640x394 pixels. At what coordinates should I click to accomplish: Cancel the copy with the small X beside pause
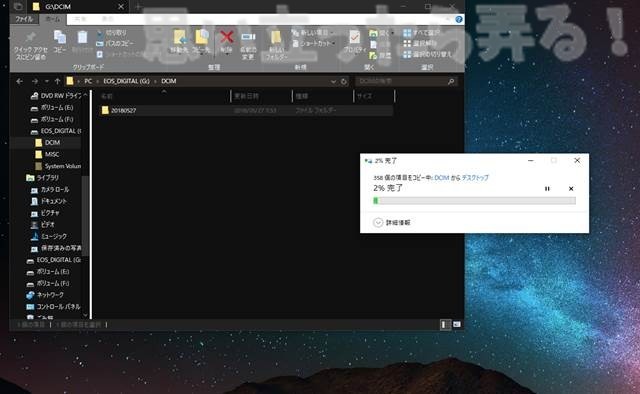pyautogui.click(x=571, y=189)
